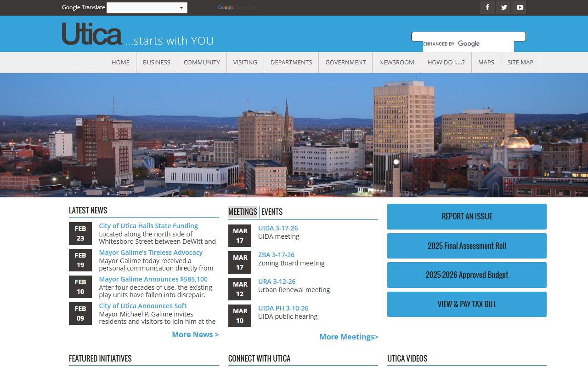The width and height of the screenshot is (588, 368).
Task: Read City of Utica Hails State Funding article
Action: (x=148, y=226)
